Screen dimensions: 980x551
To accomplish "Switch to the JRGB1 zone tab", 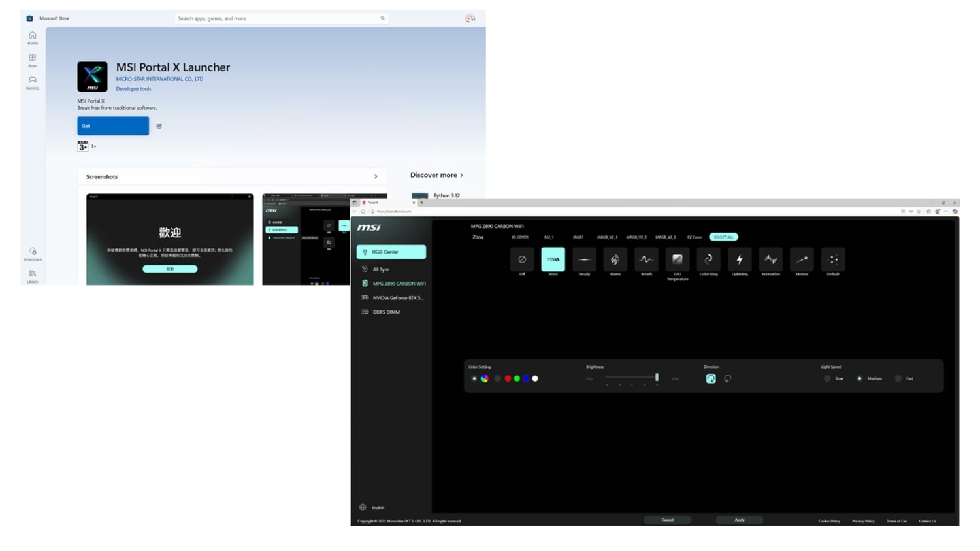I will (x=578, y=237).
